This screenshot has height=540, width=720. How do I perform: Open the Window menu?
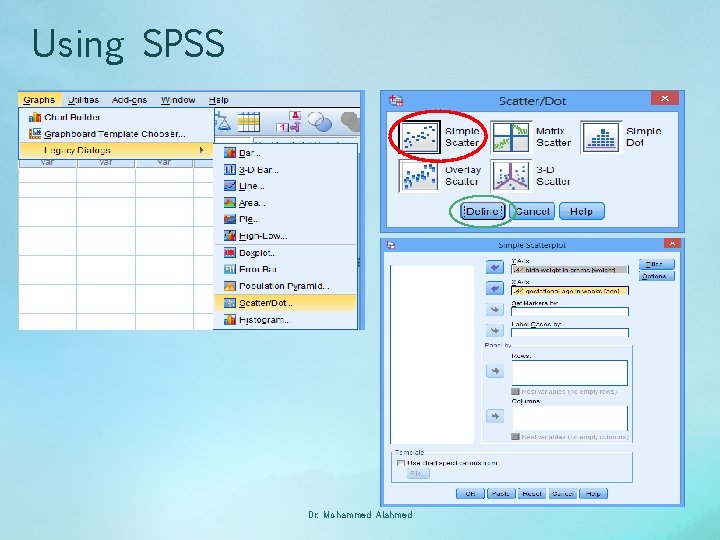coord(178,100)
